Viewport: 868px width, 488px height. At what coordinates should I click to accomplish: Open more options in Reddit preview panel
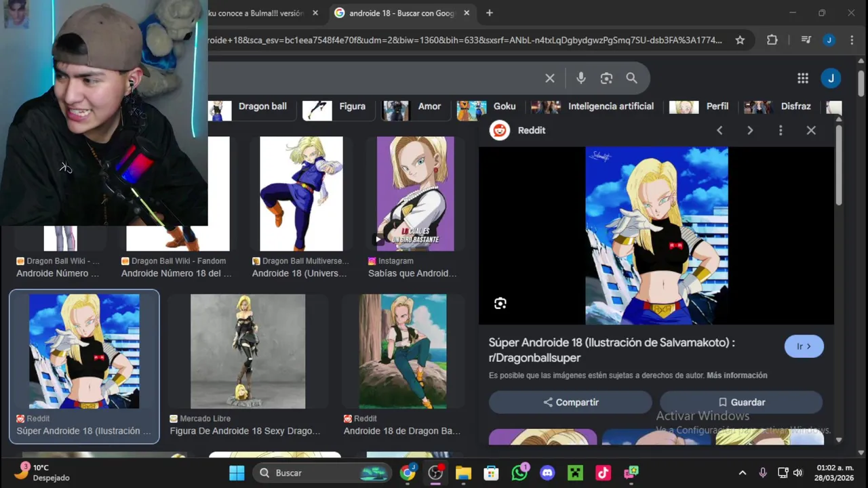pos(781,130)
